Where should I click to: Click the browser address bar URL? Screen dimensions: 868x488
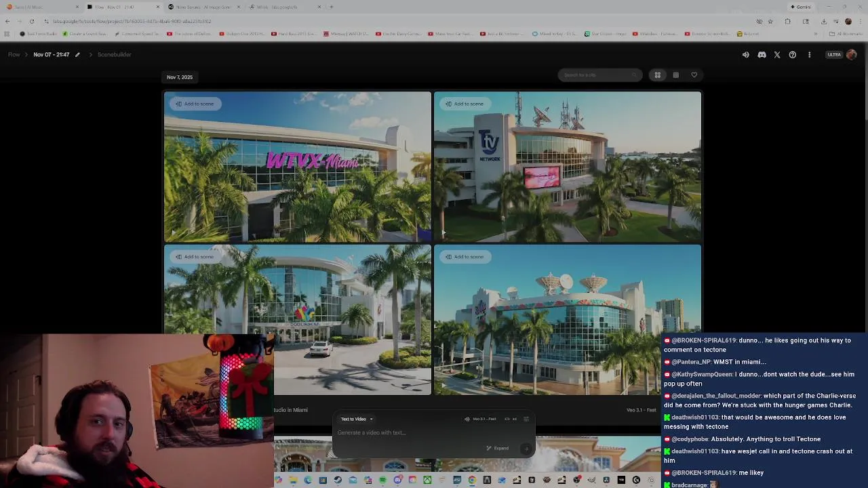tap(132, 21)
